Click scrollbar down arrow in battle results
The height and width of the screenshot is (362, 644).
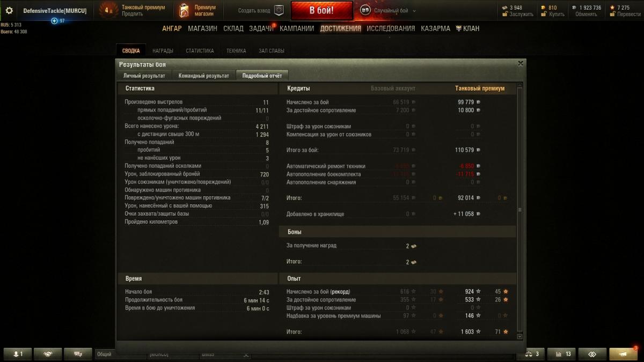[x=519, y=337]
